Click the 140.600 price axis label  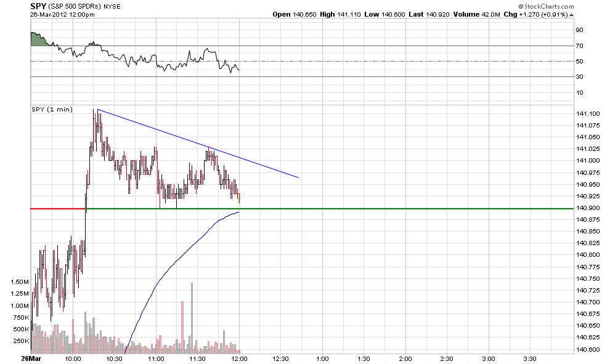click(x=588, y=349)
